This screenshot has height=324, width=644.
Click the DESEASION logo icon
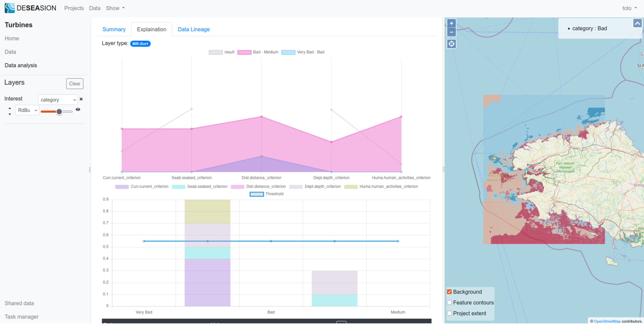[x=9, y=8]
